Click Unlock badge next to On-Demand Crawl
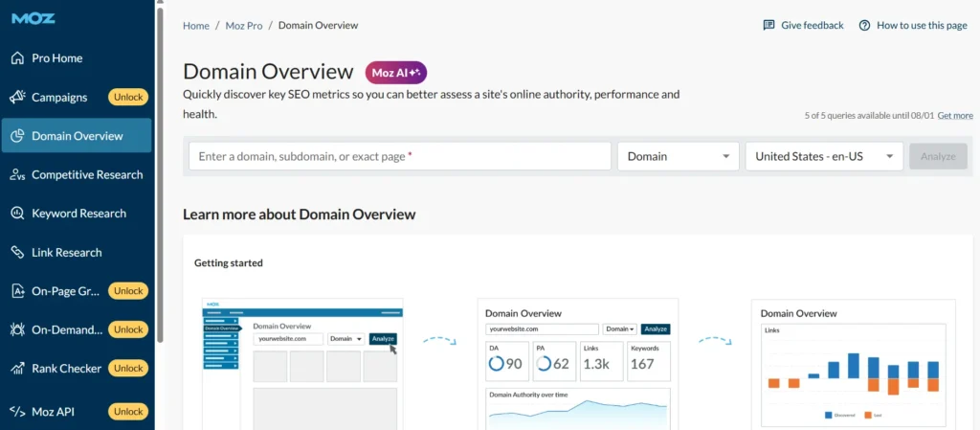 128,329
